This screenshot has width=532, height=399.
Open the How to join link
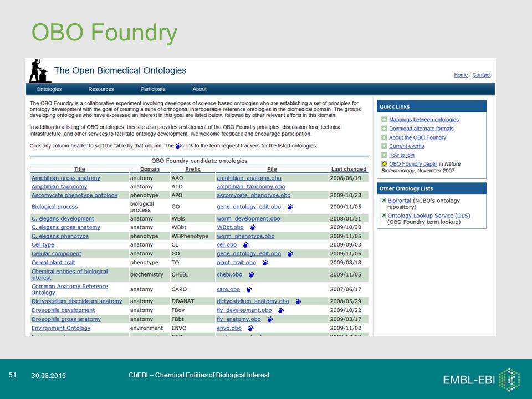[402, 155]
